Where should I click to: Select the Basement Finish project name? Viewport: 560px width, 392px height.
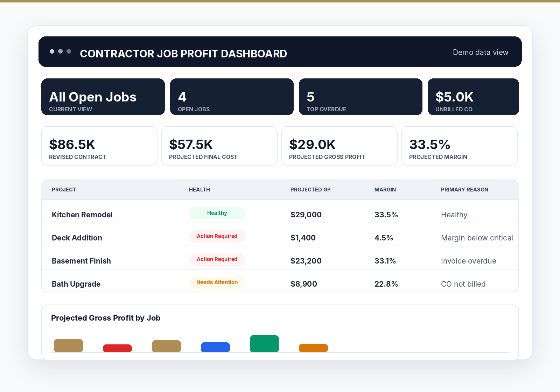click(81, 261)
